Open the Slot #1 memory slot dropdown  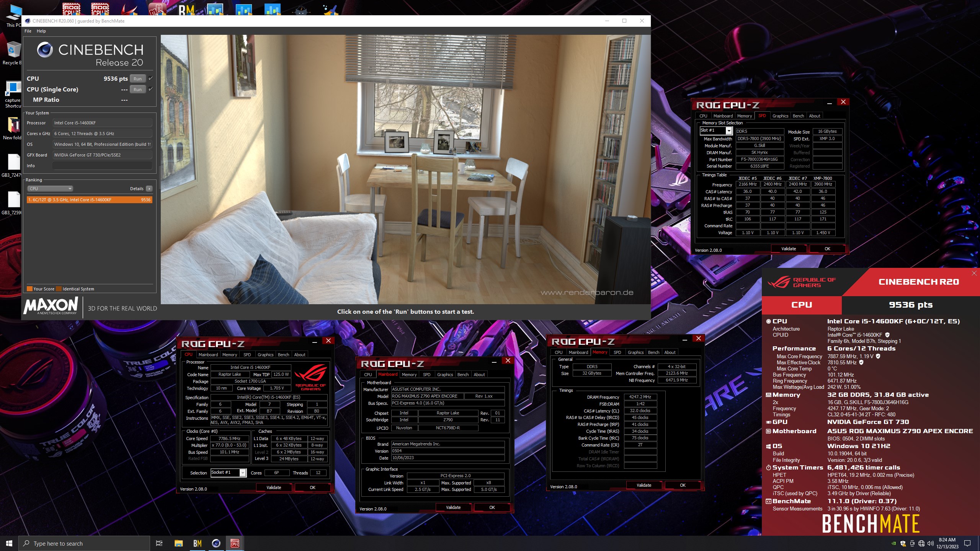(x=728, y=131)
